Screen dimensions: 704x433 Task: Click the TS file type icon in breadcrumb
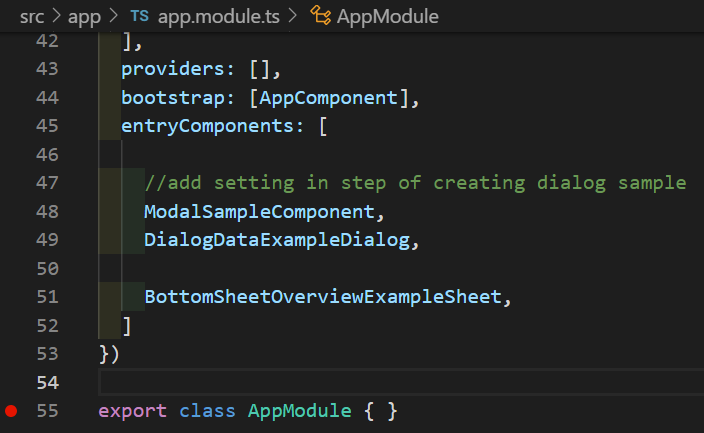(x=140, y=16)
